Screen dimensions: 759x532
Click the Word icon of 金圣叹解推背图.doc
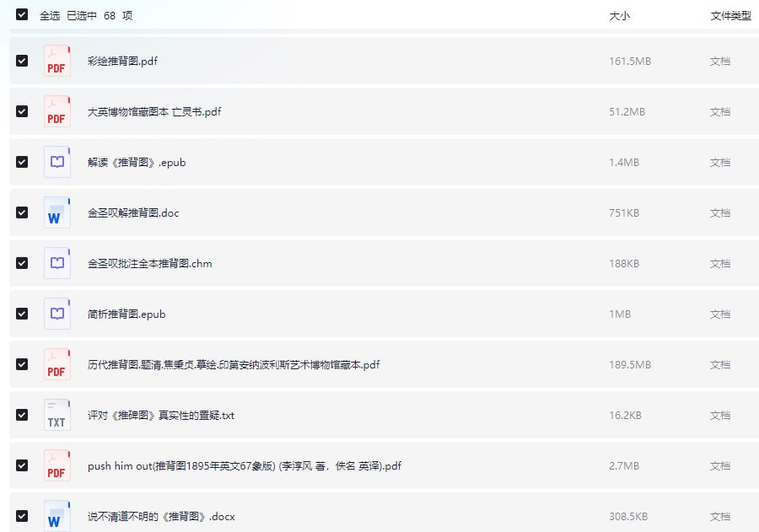[x=57, y=212]
